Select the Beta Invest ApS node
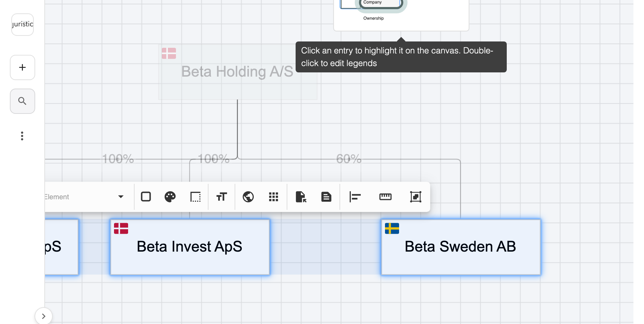 click(x=190, y=247)
